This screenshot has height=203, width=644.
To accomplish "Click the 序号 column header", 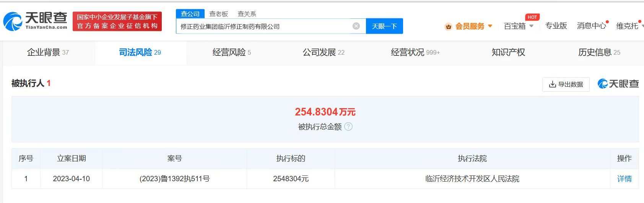I will point(26,158).
